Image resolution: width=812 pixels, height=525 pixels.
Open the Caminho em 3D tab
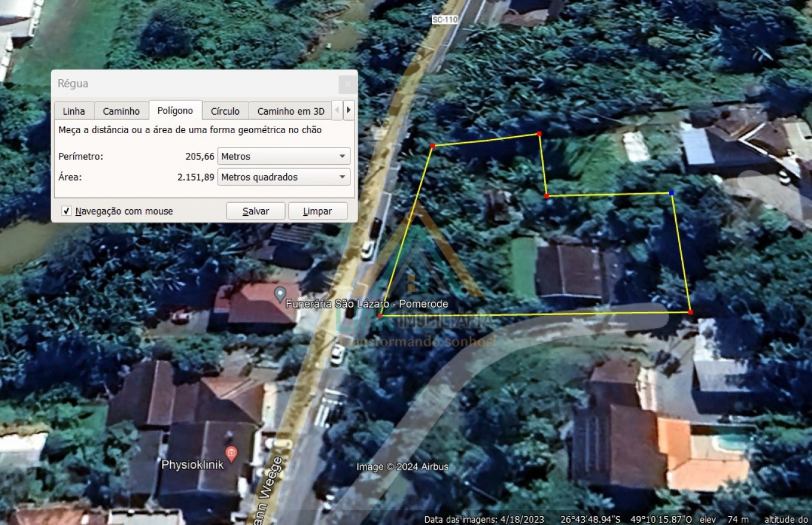pos(291,111)
